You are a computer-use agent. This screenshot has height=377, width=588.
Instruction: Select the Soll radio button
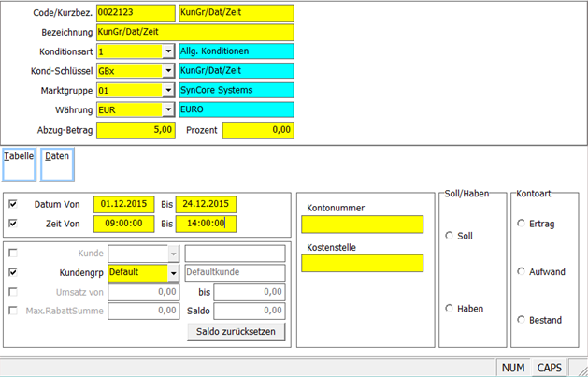click(x=450, y=236)
